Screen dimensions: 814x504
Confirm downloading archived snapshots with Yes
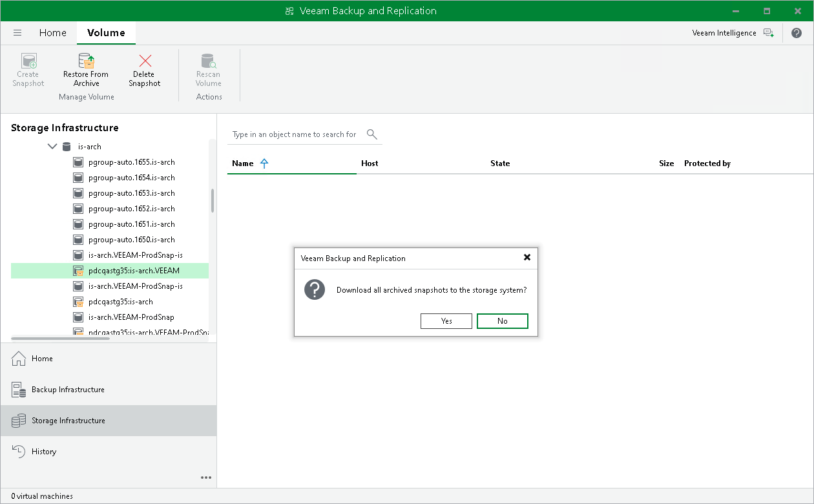coord(446,321)
